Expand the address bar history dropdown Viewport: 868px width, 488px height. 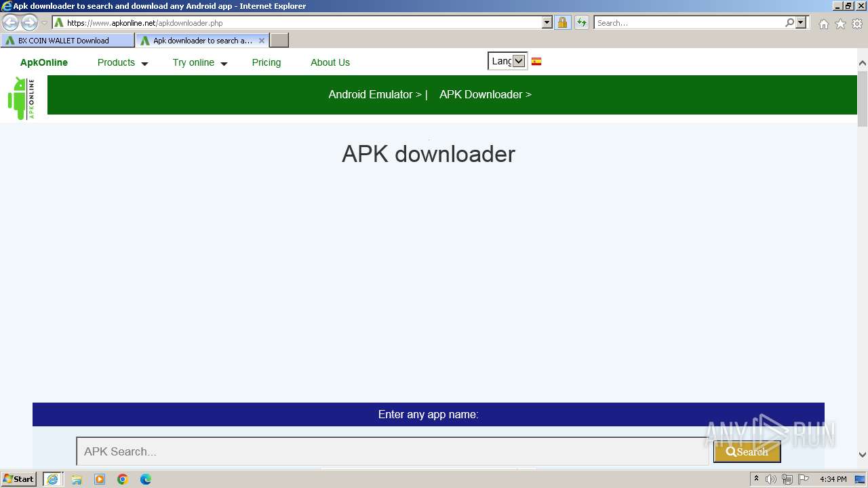pyautogui.click(x=547, y=22)
